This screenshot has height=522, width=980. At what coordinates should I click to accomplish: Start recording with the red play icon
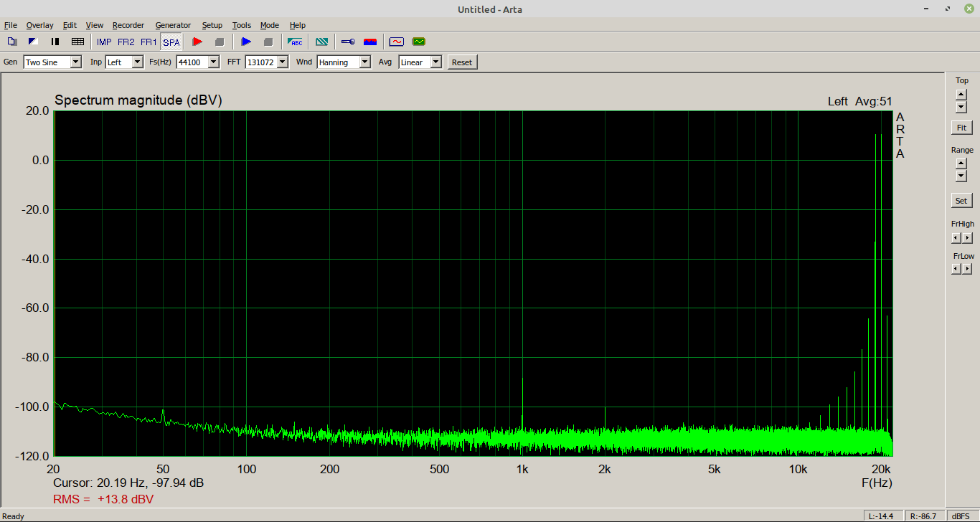(197, 42)
